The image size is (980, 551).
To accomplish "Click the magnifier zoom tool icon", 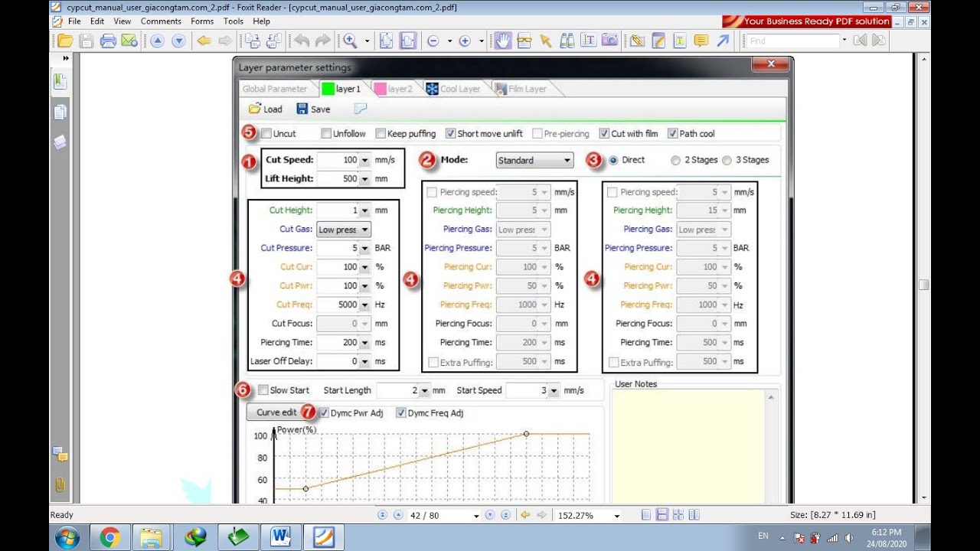I will [350, 41].
